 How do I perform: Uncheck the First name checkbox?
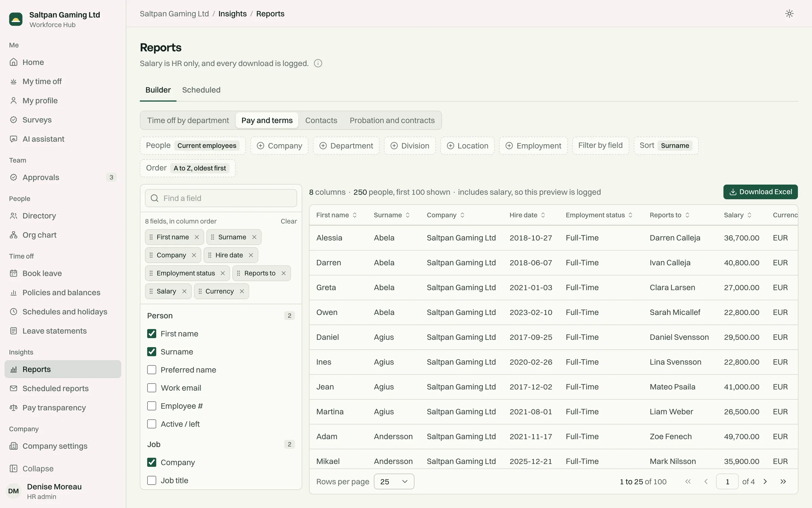152,334
